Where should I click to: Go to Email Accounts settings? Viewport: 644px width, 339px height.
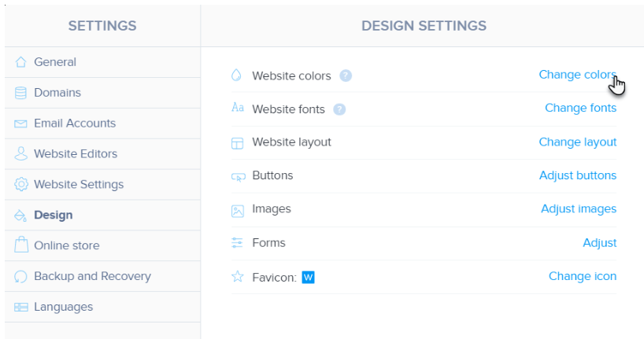(x=102, y=123)
